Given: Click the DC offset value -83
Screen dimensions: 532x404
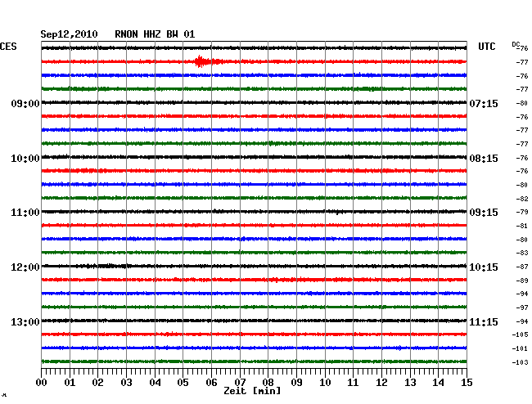Looking at the screenshot, I should coord(522,254).
